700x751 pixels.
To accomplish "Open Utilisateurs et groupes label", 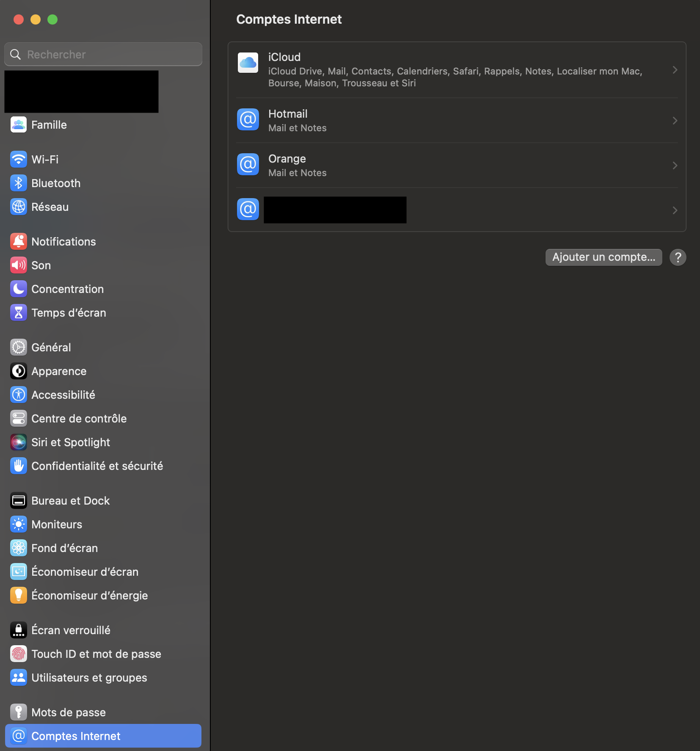I will click(x=89, y=678).
